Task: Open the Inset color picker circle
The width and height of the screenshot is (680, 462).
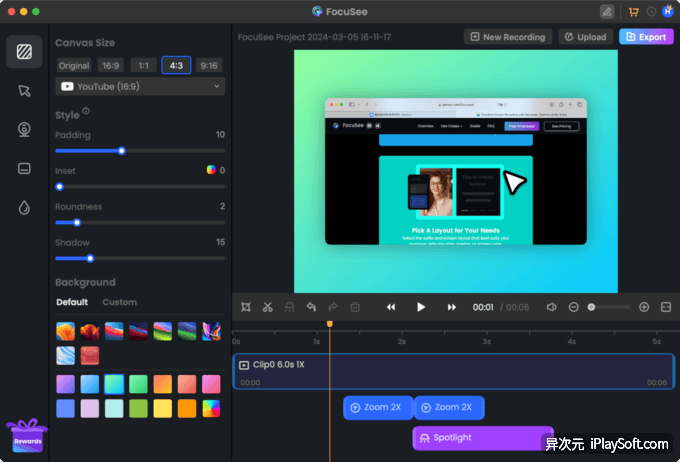Action: 211,170
